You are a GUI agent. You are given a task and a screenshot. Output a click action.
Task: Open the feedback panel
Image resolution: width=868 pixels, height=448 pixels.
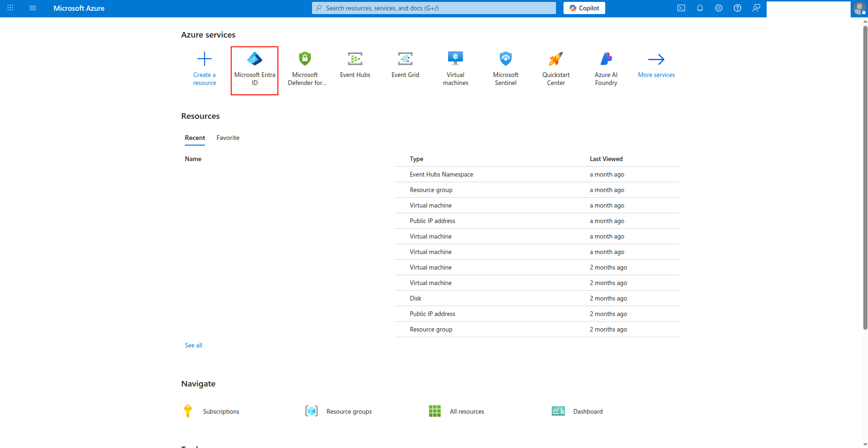[x=756, y=8]
